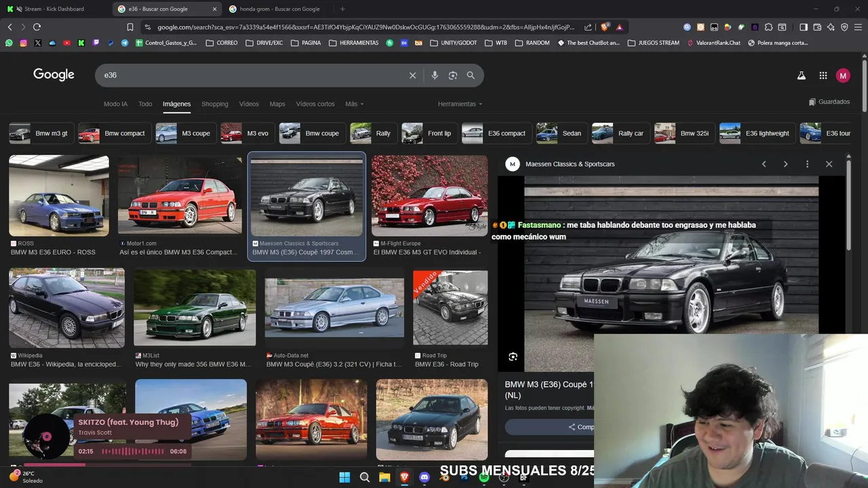Open the JUEGOS STREAM bookmarks folder
868x488 pixels.
click(x=654, y=43)
